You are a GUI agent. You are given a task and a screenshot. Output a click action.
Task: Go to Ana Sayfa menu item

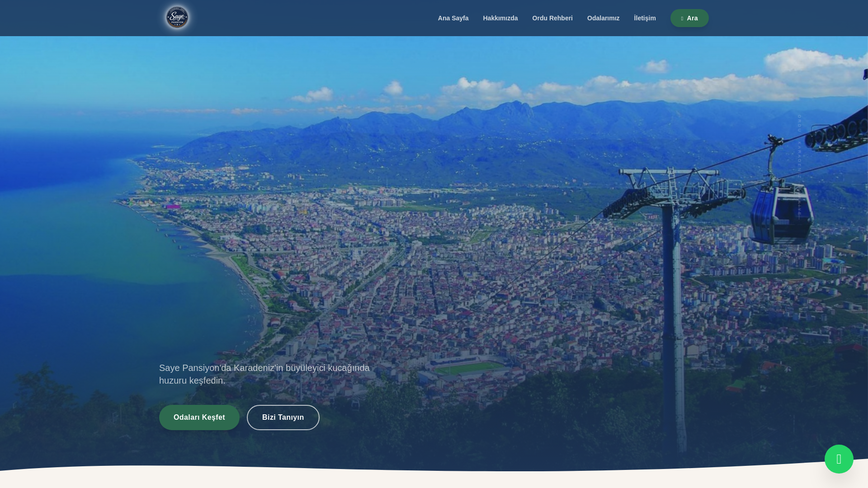pyautogui.click(x=453, y=18)
